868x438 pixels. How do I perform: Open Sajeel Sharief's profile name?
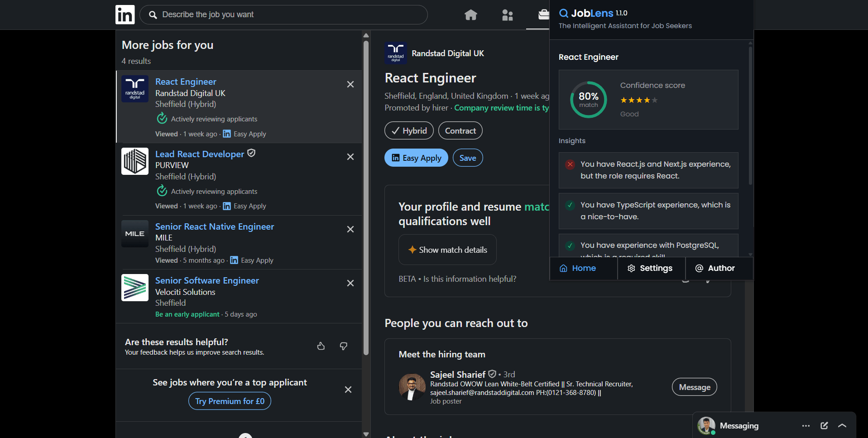point(458,375)
